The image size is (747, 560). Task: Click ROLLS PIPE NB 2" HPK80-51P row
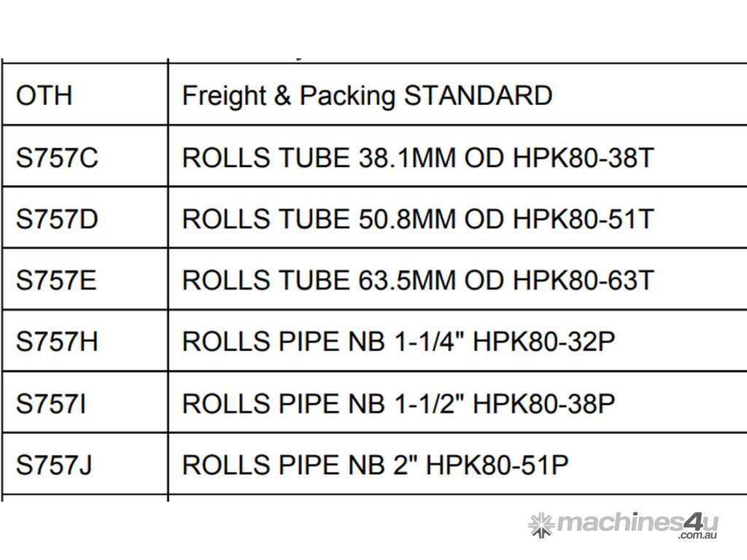[x=375, y=465]
